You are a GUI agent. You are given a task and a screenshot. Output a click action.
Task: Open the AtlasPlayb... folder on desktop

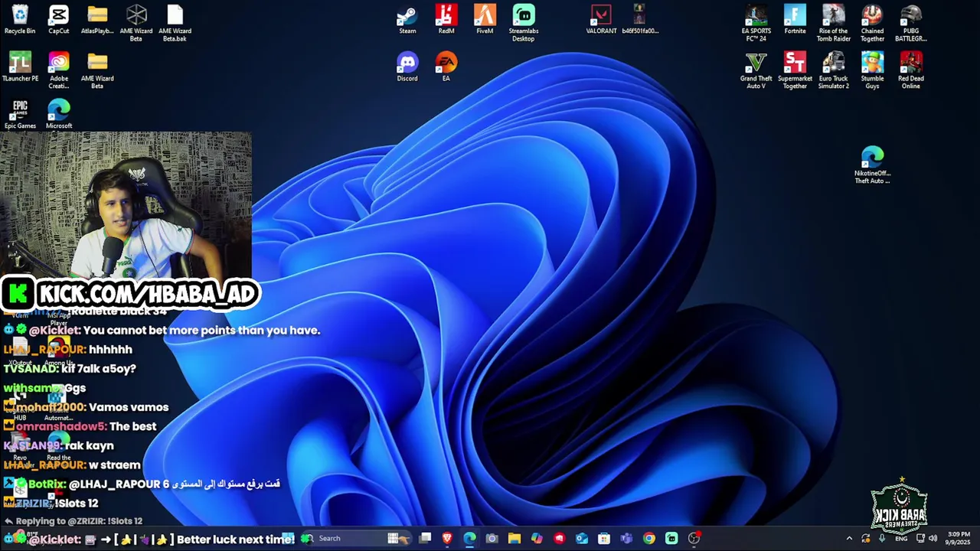point(97,19)
